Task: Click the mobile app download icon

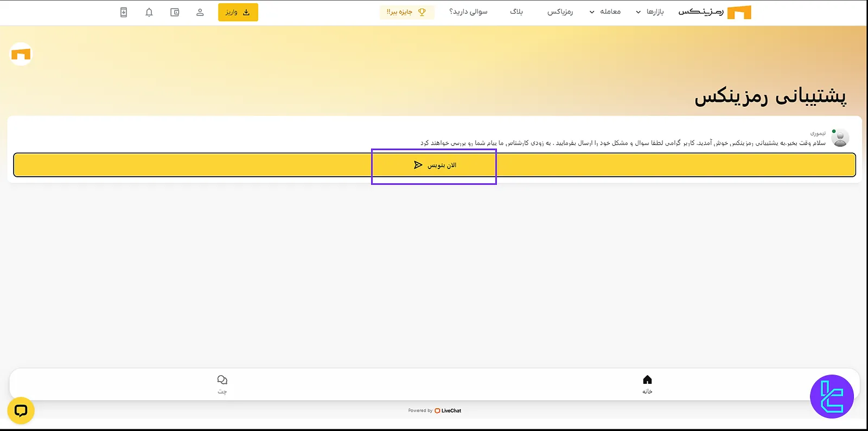Action: [124, 12]
